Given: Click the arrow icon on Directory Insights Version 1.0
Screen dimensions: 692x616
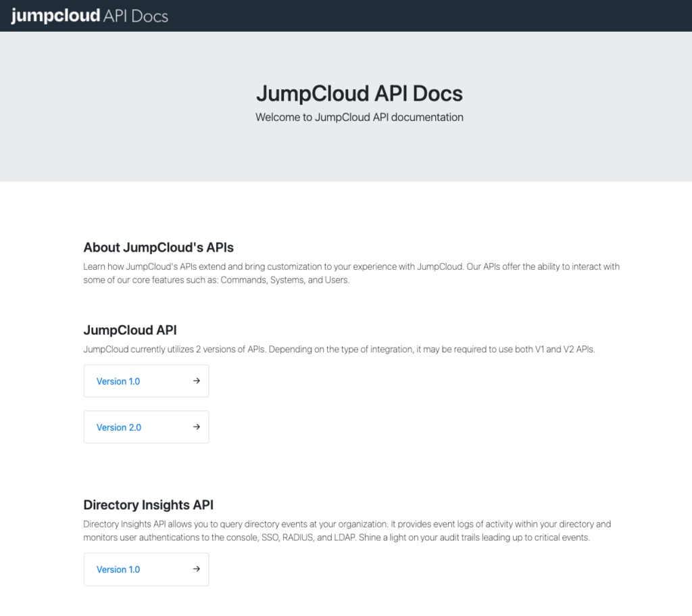Looking at the screenshot, I should pos(197,569).
